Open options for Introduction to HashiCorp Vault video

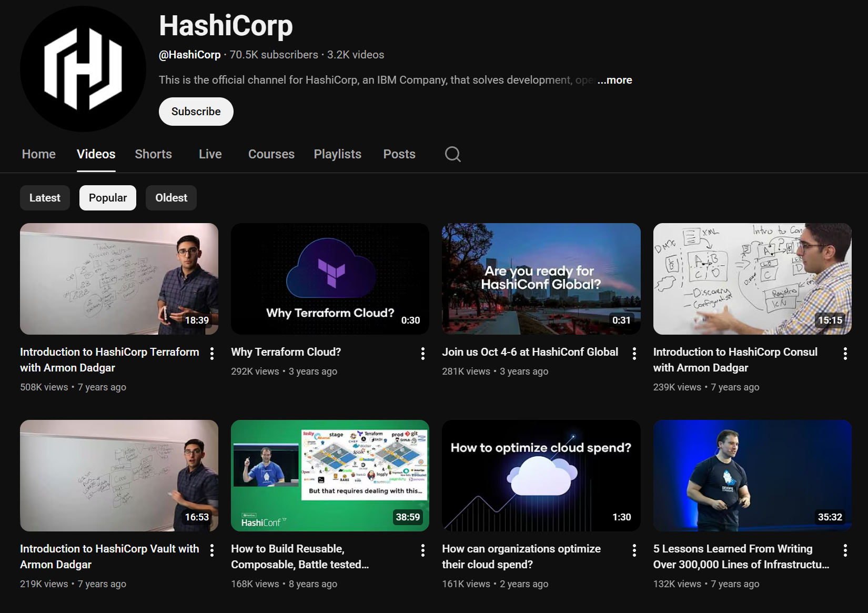pyautogui.click(x=211, y=550)
